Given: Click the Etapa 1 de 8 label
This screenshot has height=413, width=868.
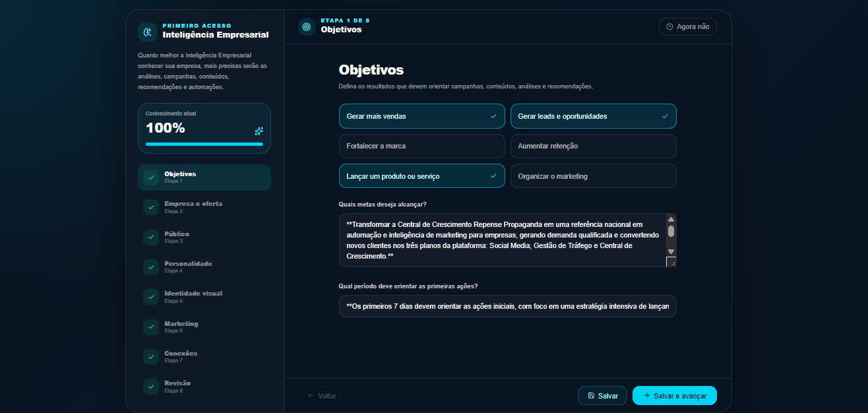Looking at the screenshot, I should coord(346,20).
